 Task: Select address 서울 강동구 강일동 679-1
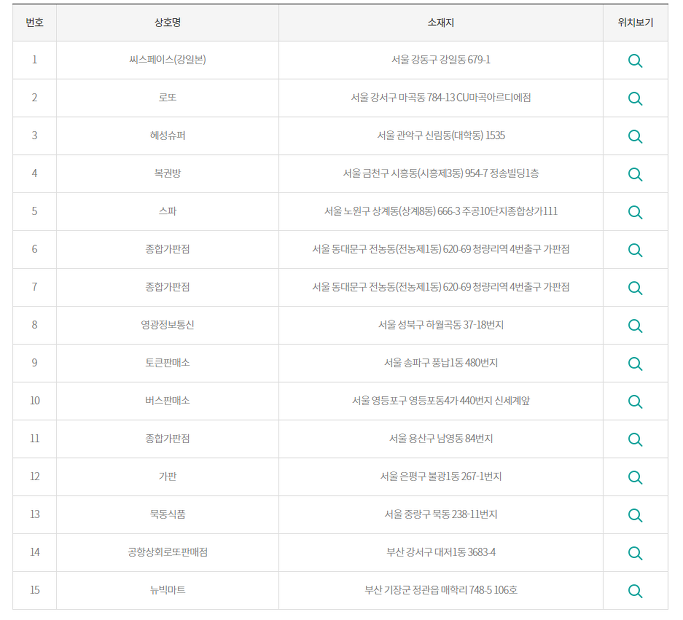[441, 59]
